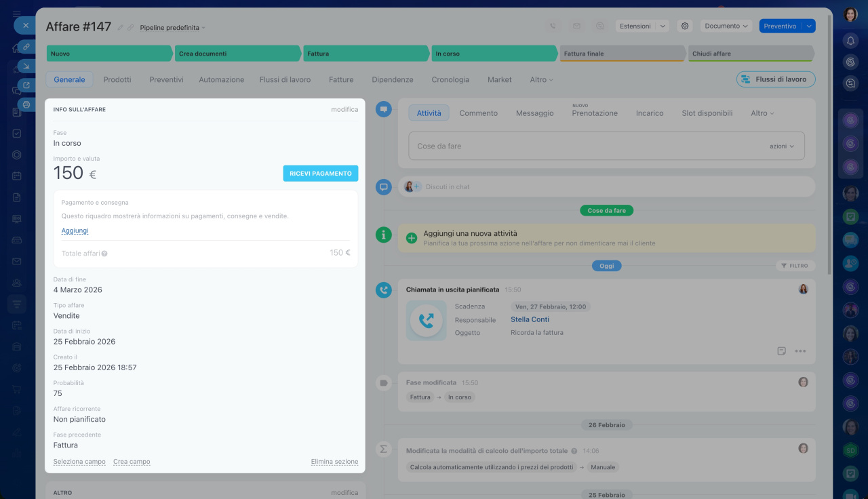Expand the Pipeline predefinita dropdown
The image size is (868, 499).
point(172,28)
